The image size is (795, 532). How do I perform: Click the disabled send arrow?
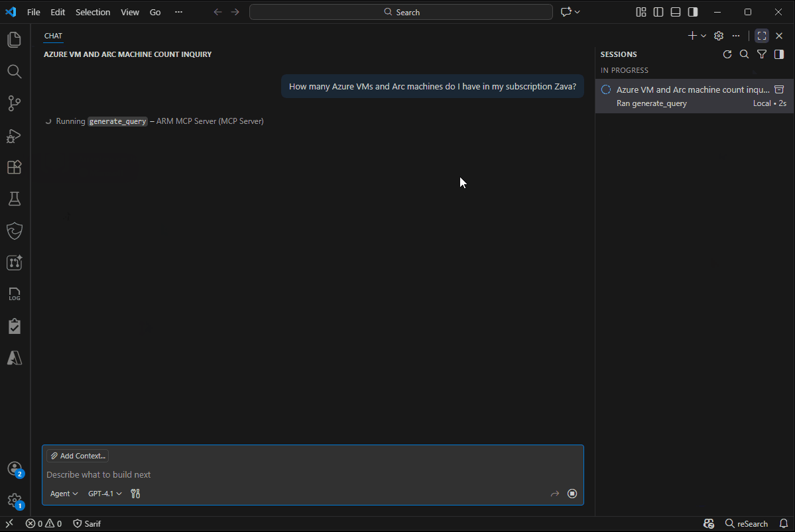pyautogui.click(x=555, y=494)
